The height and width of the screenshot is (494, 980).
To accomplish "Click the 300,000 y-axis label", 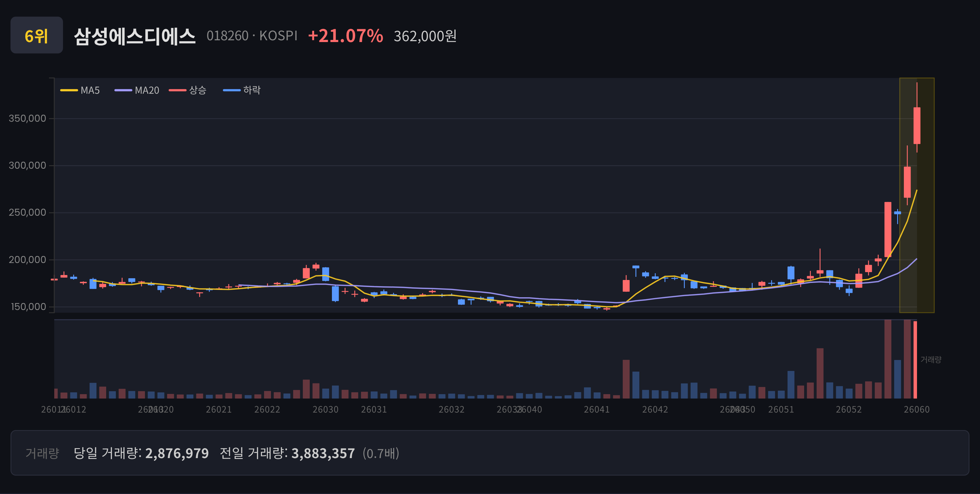I will coord(27,165).
